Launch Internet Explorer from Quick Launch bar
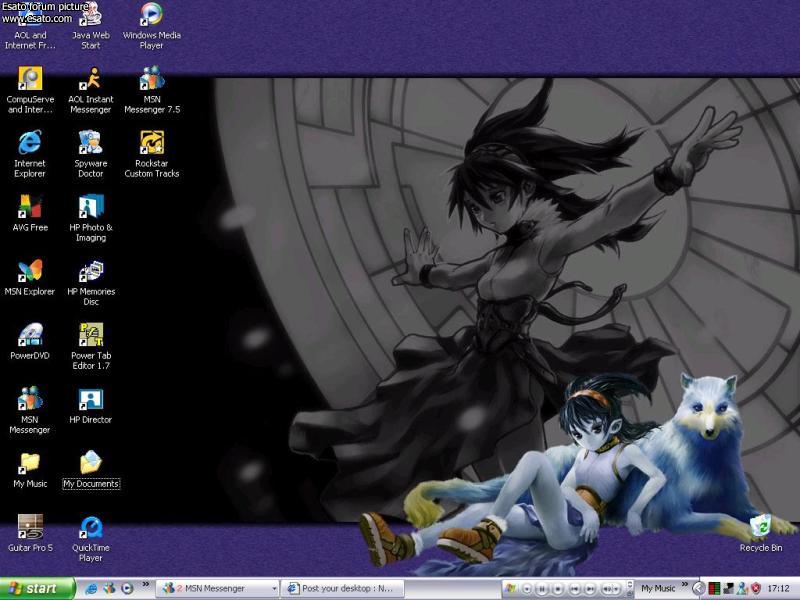 pyautogui.click(x=91, y=588)
